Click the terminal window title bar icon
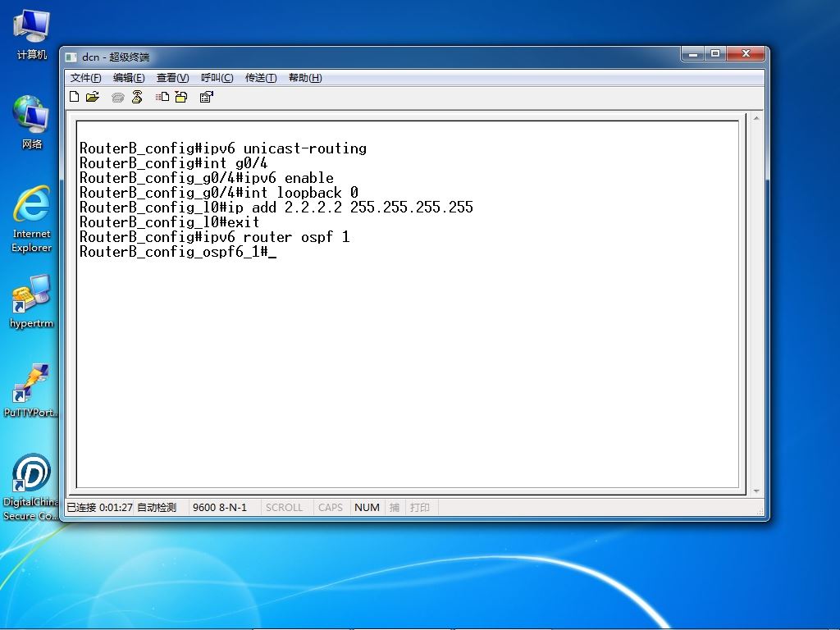840x630 pixels. 71,57
